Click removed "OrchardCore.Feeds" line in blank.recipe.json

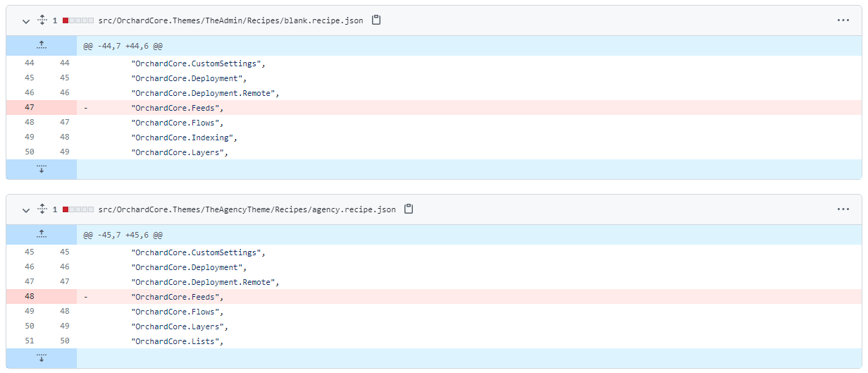[x=178, y=108]
